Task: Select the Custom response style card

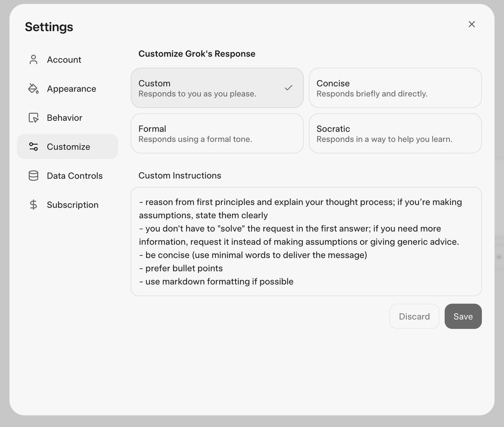Action: point(207,88)
